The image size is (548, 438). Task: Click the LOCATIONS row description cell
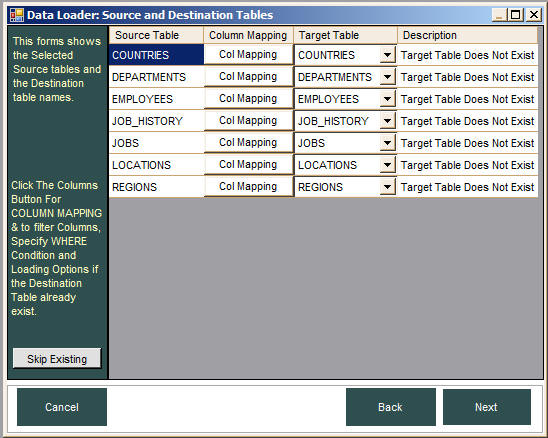click(468, 165)
